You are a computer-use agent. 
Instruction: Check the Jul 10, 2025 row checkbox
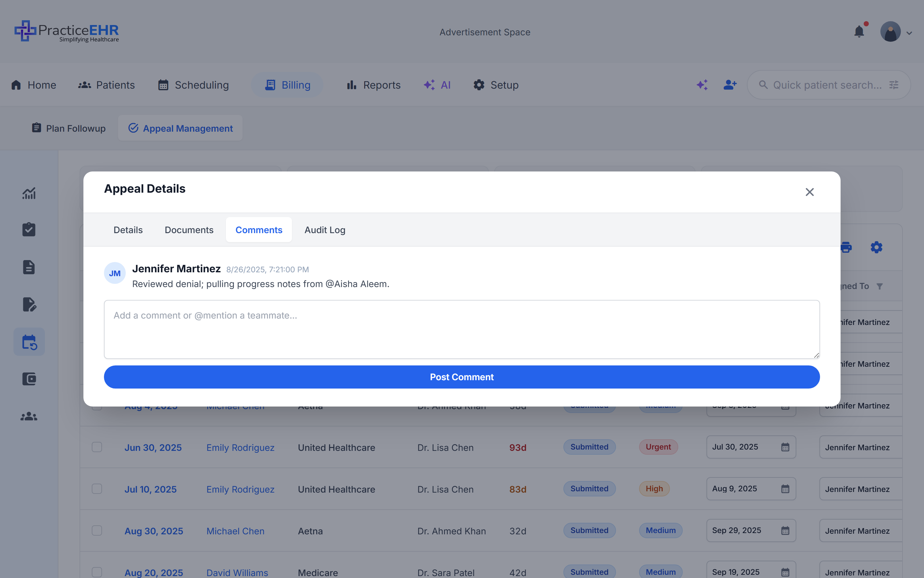click(97, 489)
